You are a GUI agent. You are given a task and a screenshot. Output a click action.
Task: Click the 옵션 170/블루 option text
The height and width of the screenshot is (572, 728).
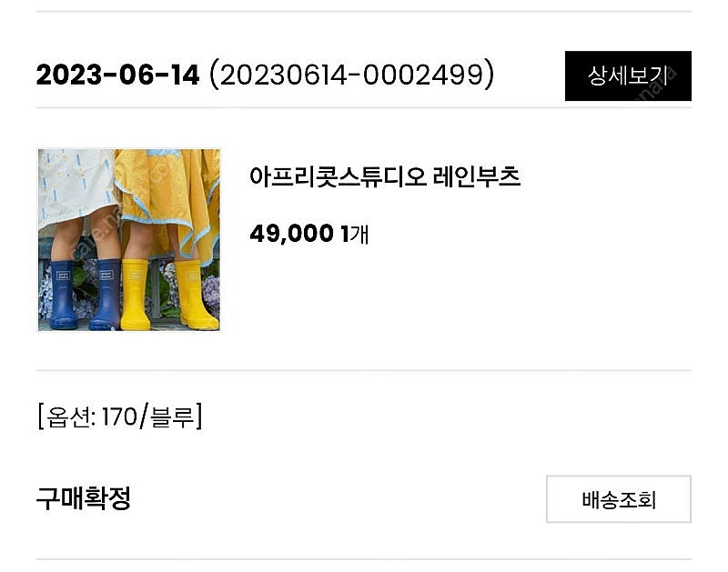(x=120, y=416)
